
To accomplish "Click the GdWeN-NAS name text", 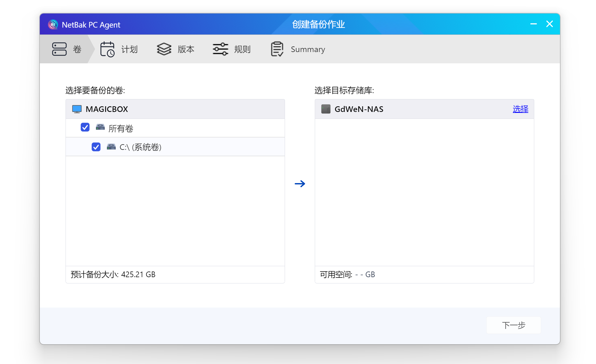I will coord(359,109).
